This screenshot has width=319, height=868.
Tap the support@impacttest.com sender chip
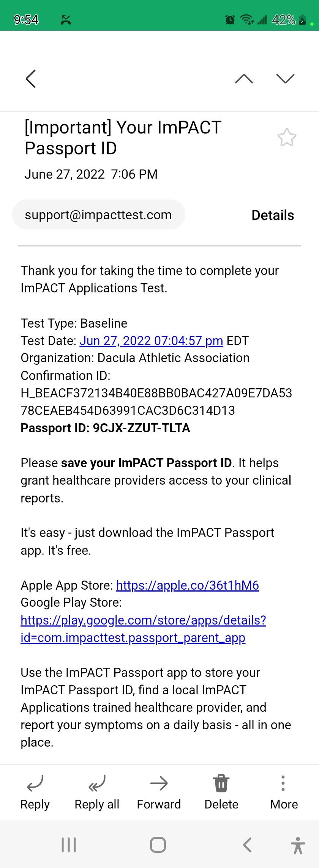pyautogui.click(x=99, y=215)
